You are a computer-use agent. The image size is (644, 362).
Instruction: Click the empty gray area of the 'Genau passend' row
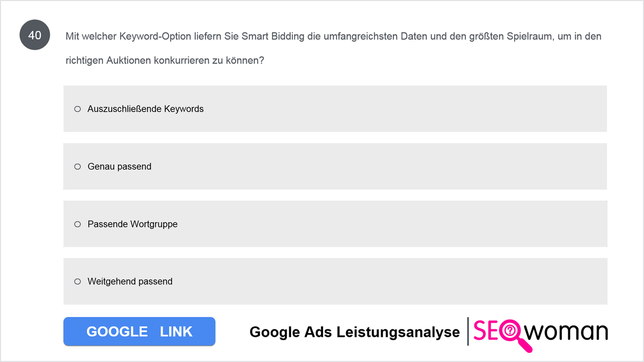coord(376,166)
